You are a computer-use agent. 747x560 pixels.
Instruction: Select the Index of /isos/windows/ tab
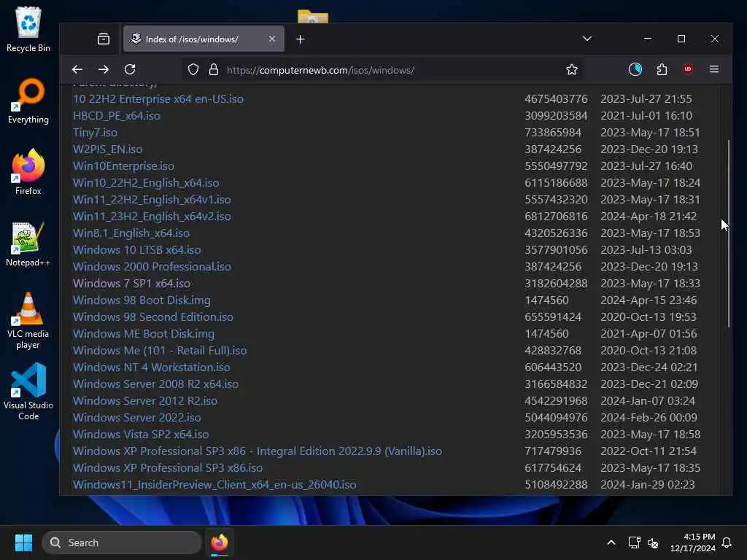[204, 39]
